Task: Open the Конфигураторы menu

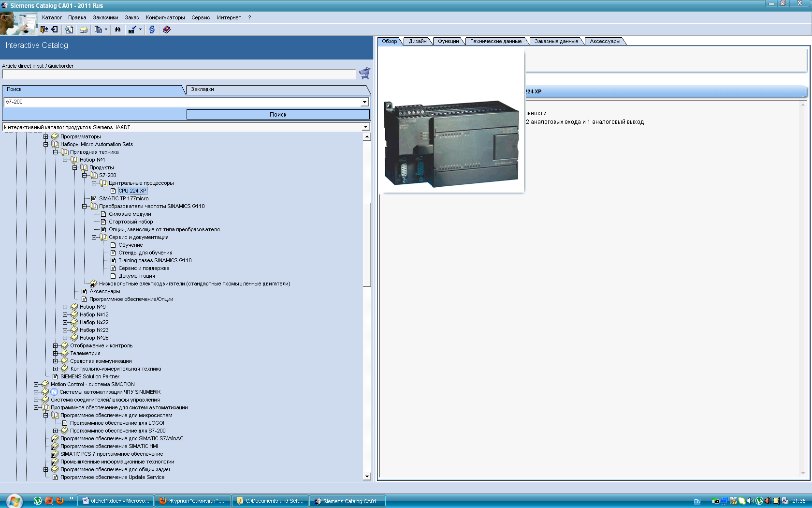Action: (165, 17)
